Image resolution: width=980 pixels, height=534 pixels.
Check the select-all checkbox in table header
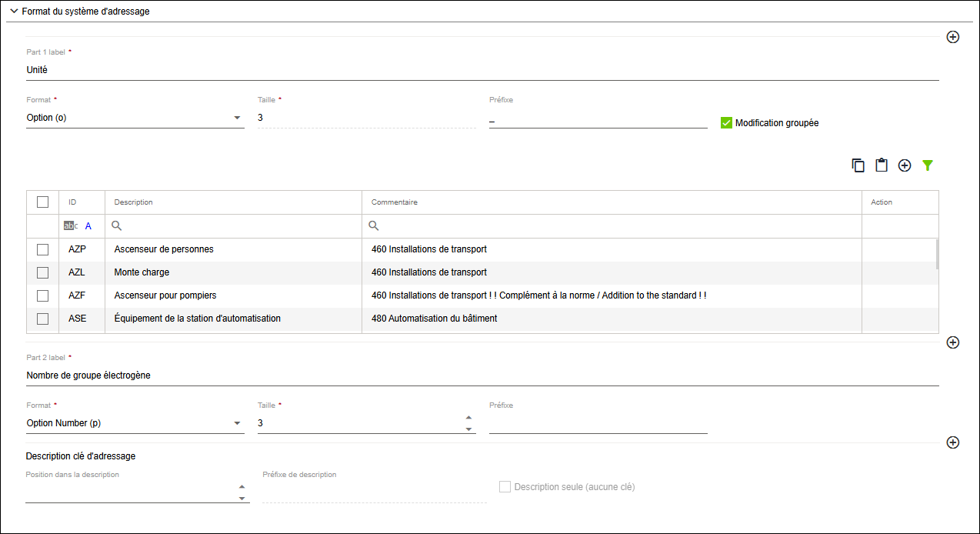point(43,202)
